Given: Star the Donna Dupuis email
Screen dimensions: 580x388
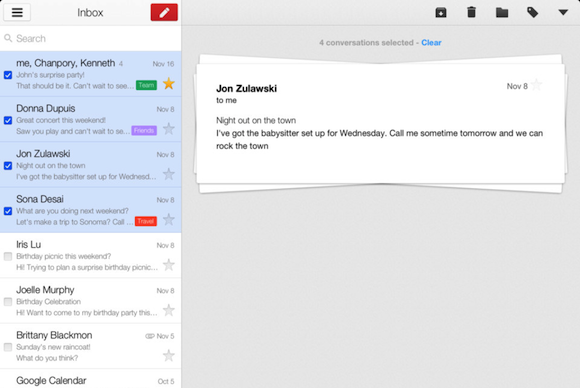Looking at the screenshot, I should click(169, 129).
